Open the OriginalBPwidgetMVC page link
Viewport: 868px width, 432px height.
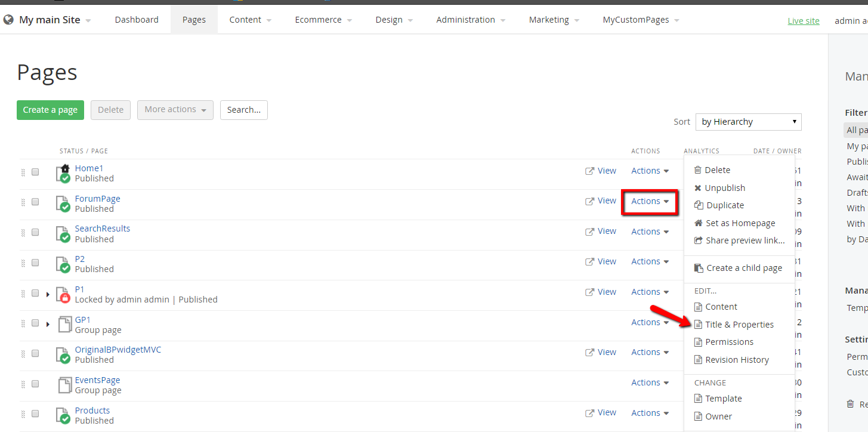pyautogui.click(x=118, y=350)
